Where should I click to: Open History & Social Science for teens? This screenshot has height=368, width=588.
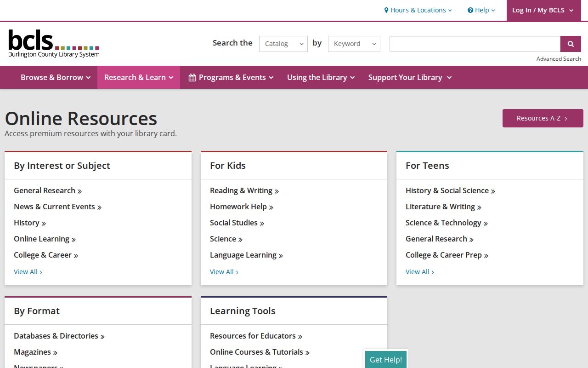coord(451,190)
